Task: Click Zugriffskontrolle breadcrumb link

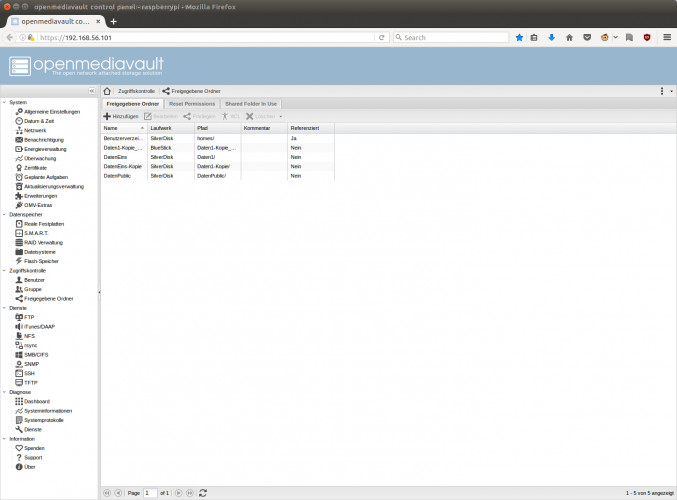Action: (136, 91)
